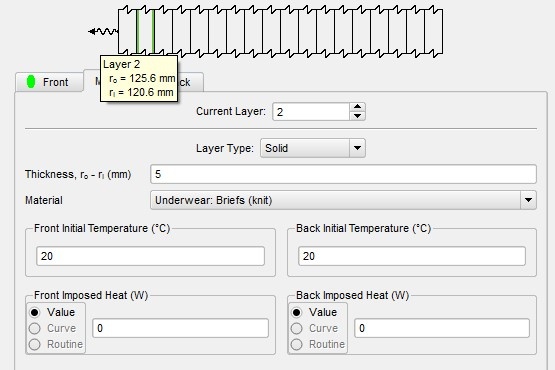Screen dimensions: 555x370
Task: Click the Front Initial Temperature field
Action: click(150, 256)
